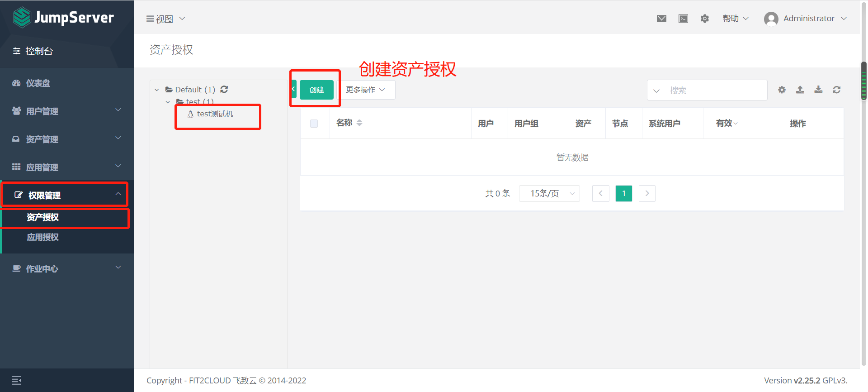Click the export download icon
The image size is (868, 392).
click(818, 90)
